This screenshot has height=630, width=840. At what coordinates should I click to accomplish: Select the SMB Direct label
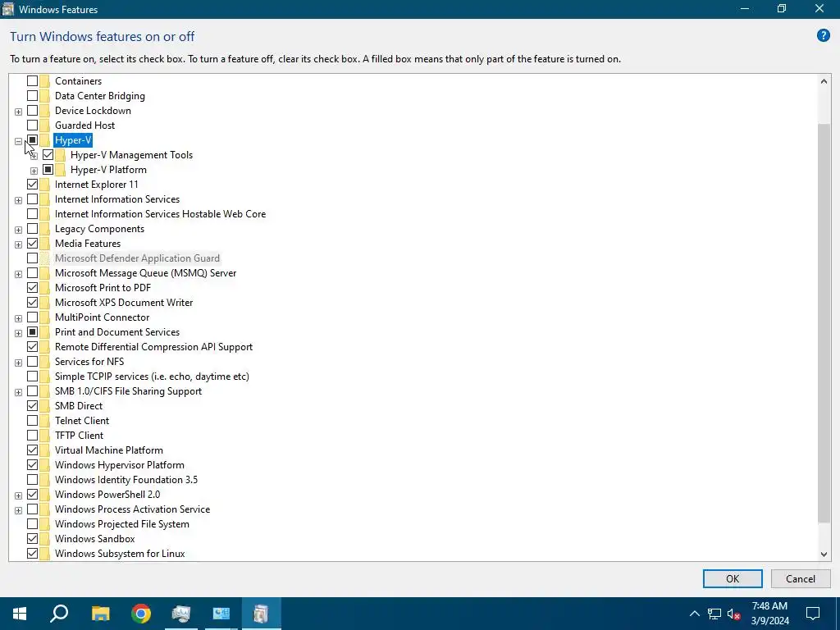79,406
